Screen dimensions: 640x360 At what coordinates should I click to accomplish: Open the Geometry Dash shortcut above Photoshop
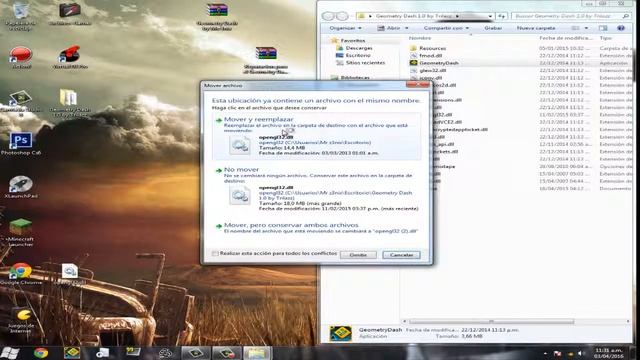pos(21,103)
